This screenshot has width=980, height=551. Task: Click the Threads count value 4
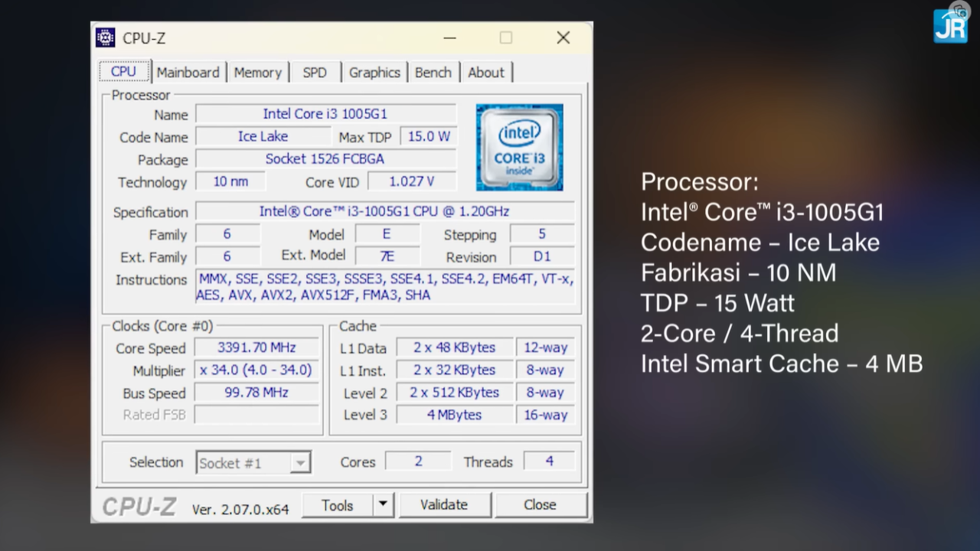click(549, 461)
